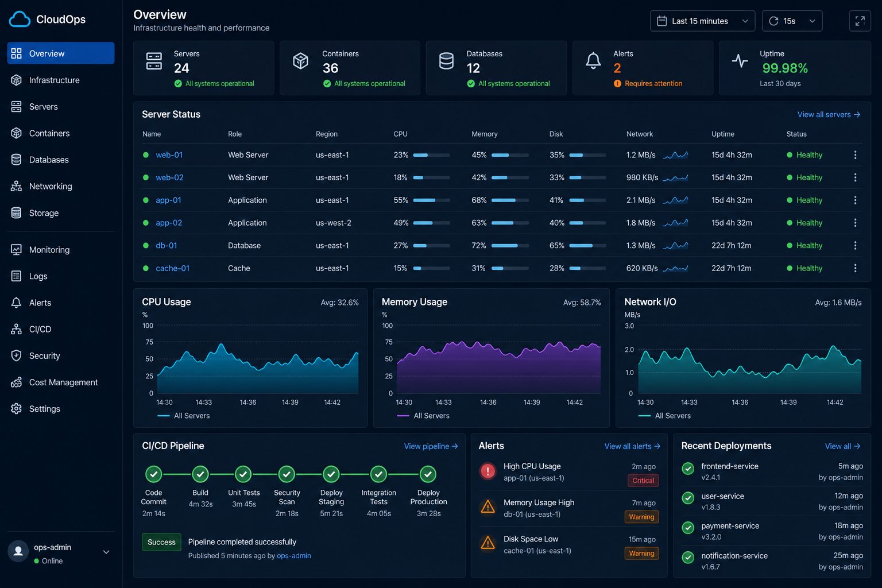Click the ops-admin link in pipeline message
The width and height of the screenshot is (882, 588).
[x=294, y=556]
